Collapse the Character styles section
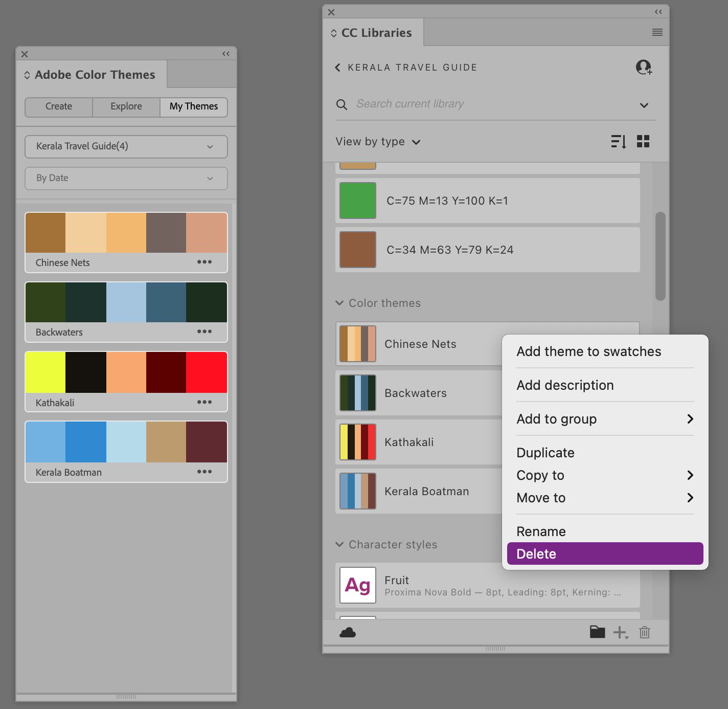The width and height of the screenshot is (728, 709). 339,544
